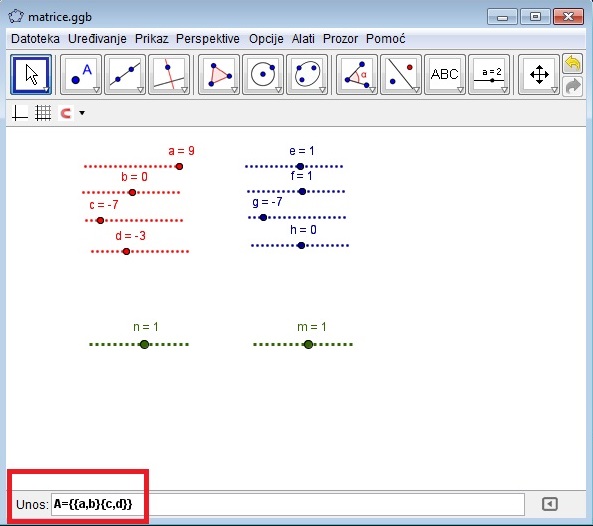Select the Ellipse conic tool
The width and height of the screenshot is (593, 526).
click(x=307, y=74)
